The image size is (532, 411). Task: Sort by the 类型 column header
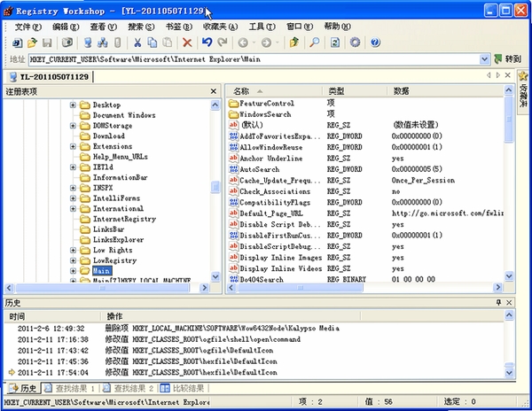click(355, 91)
